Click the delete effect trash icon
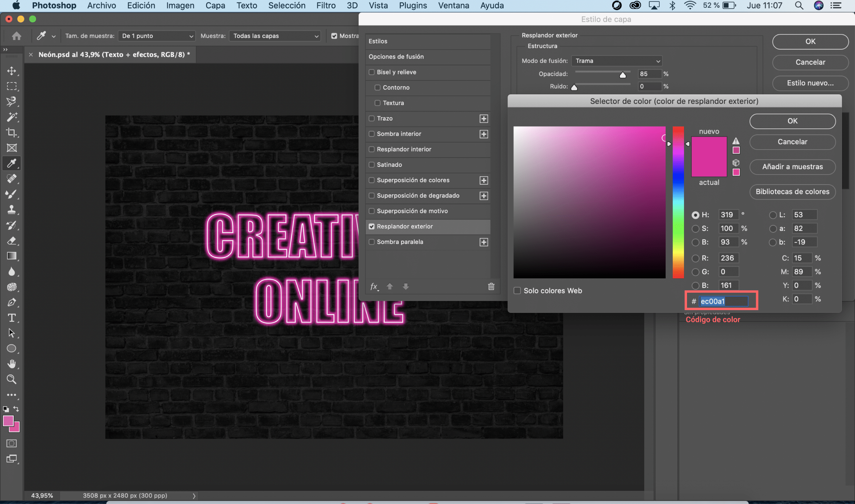 tap(491, 286)
